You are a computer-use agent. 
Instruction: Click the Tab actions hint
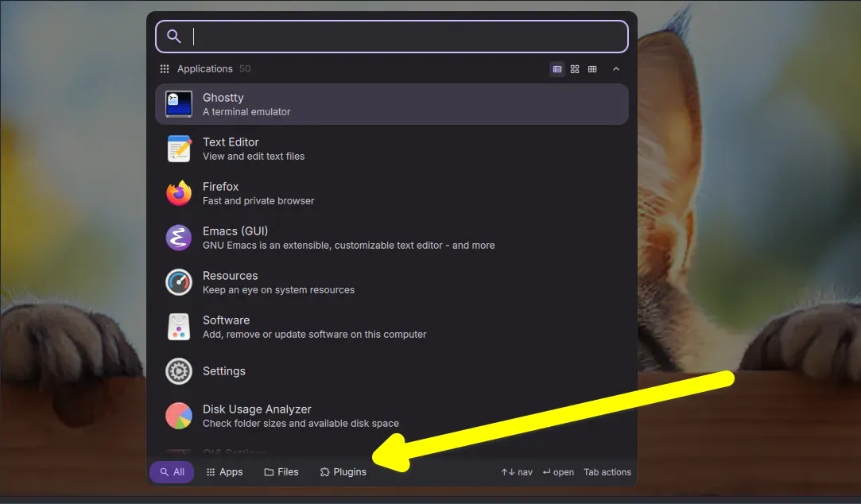pos(607,472)
